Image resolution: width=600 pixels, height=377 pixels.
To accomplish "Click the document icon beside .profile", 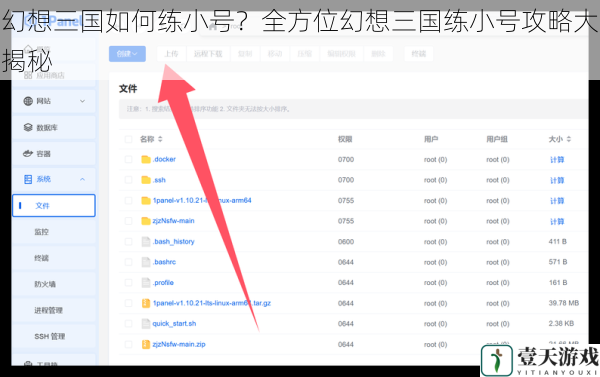I will click(x=146, y=282).
